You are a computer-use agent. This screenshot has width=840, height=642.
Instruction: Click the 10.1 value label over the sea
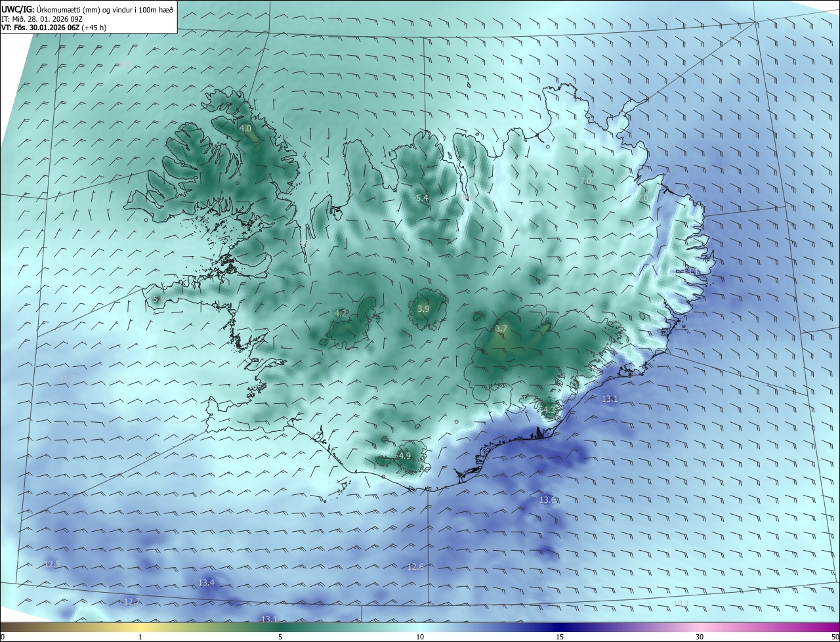[x=681, y=603]
